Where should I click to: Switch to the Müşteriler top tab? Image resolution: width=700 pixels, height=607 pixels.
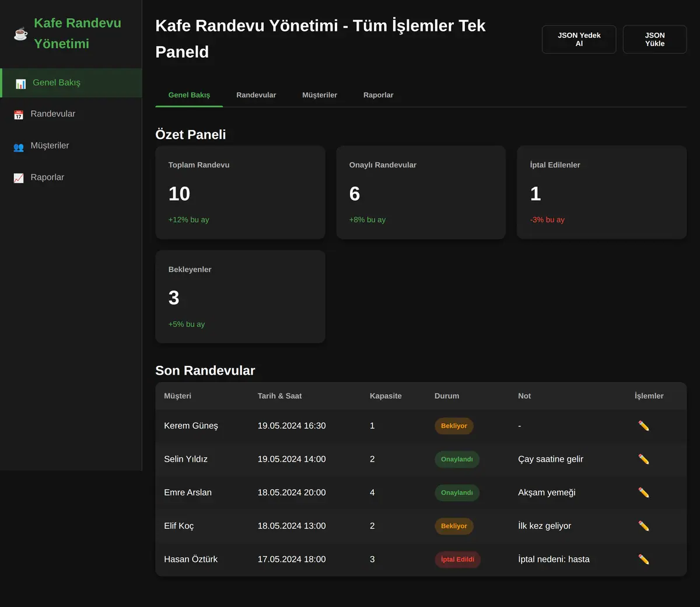coord(320,95)
